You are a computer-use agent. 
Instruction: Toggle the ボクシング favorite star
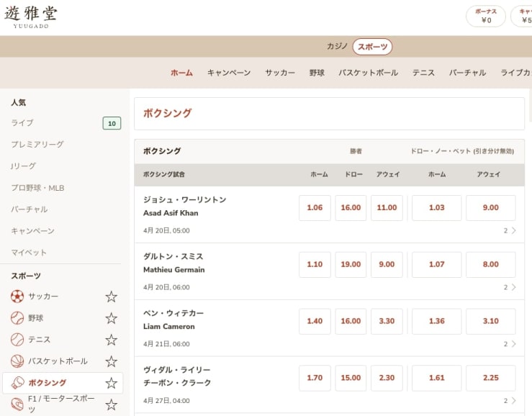111,383
